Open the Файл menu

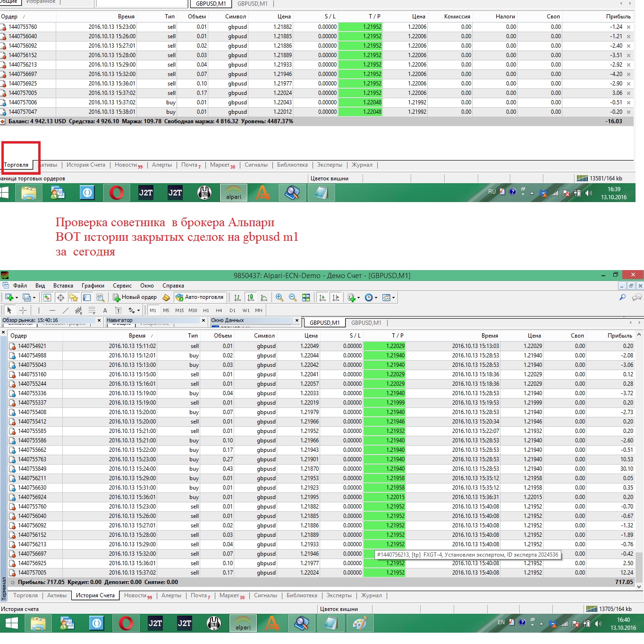(20, 286)
